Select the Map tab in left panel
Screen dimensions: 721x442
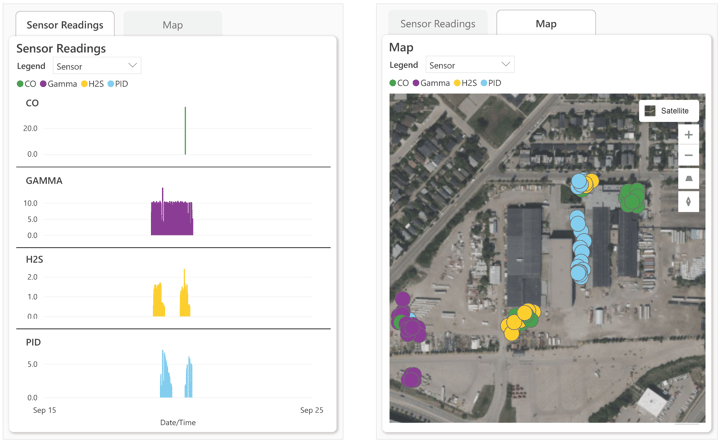[x=172, y=25]
